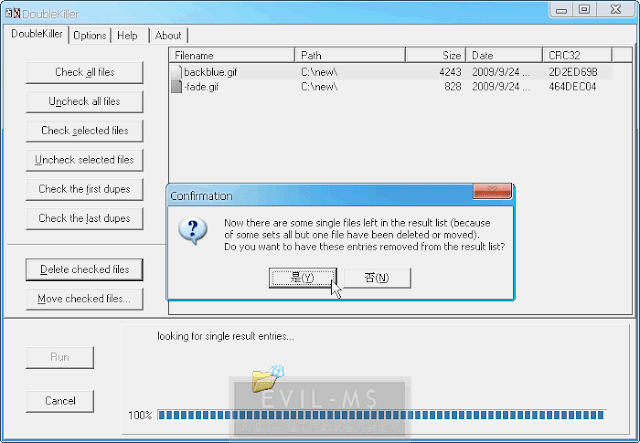Click the Run button
Image resolution: width=640 pixels, height=443 pixels.
point(60,357)
